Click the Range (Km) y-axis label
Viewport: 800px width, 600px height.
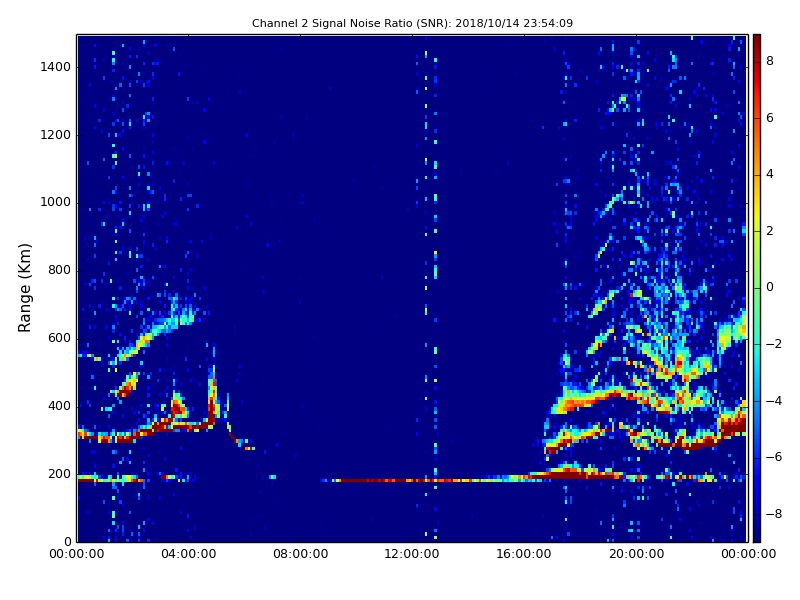(24, 288)
